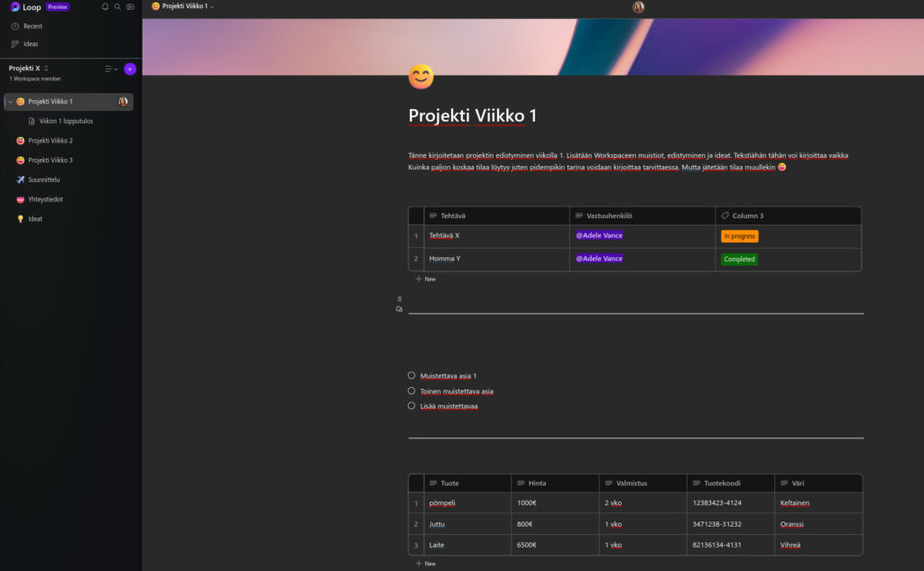Switch workspace via Projekti X arrows
This screenshot has width=924, height=571.
tap(46, 69)
